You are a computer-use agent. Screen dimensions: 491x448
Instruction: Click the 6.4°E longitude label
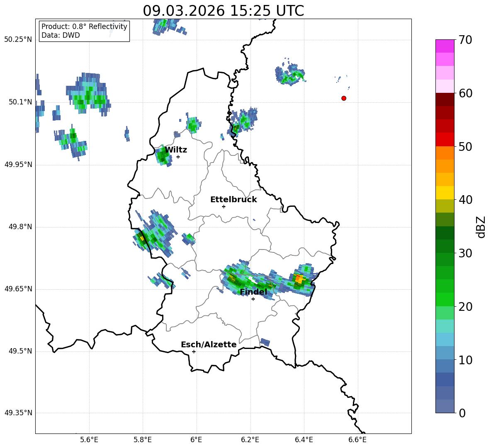pyautogui.click(x=304, y=440)
